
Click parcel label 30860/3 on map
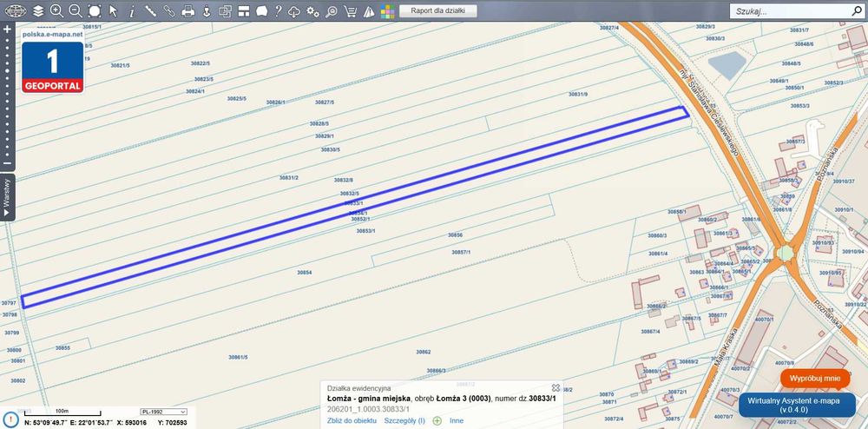[x=658, y=236]
